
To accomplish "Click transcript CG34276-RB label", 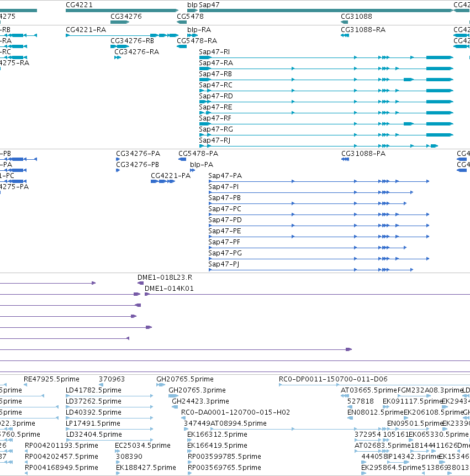I will [132, 41].
